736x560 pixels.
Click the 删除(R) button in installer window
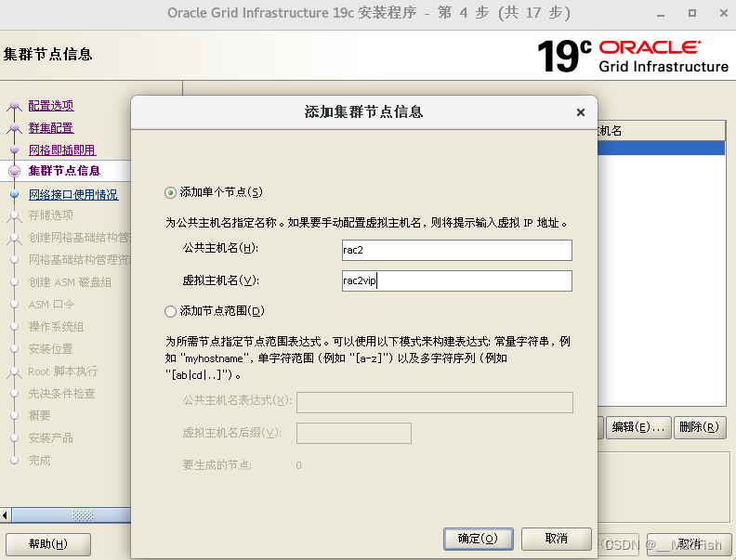point(700,427)
